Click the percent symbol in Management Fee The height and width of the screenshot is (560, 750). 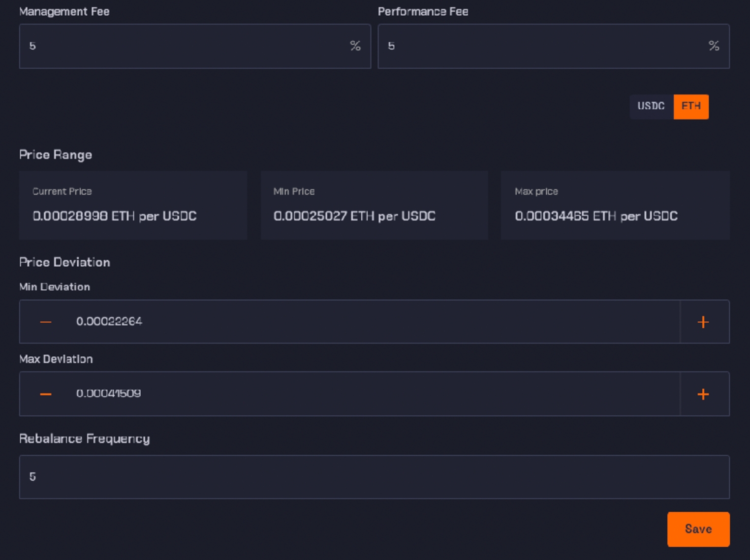click(x=355, y=46)
